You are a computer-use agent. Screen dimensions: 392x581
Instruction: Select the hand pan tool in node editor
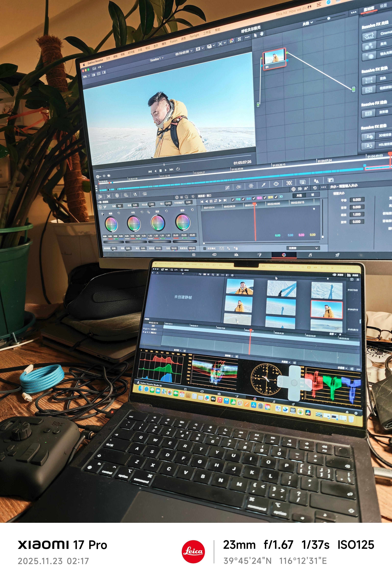coord(262,33)
